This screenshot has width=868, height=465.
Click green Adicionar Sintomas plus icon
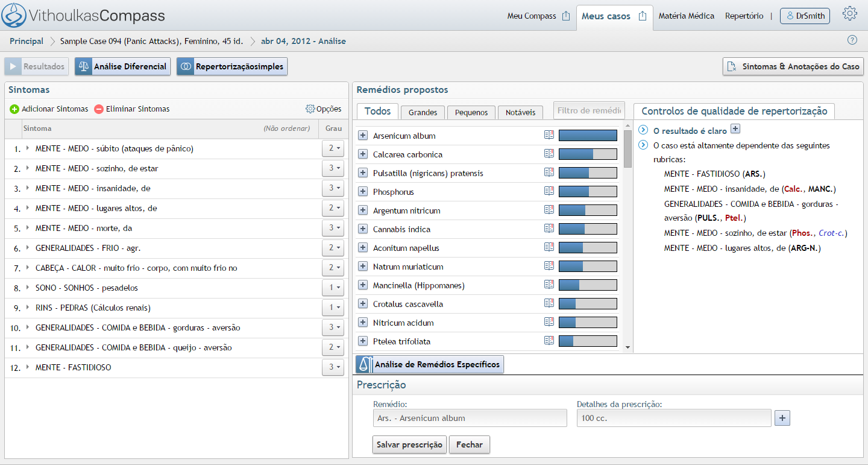point(14,109)
